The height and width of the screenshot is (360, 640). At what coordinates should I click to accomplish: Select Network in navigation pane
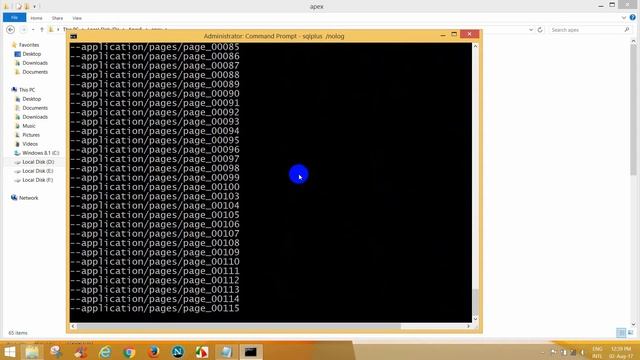(x=28, y=198)
